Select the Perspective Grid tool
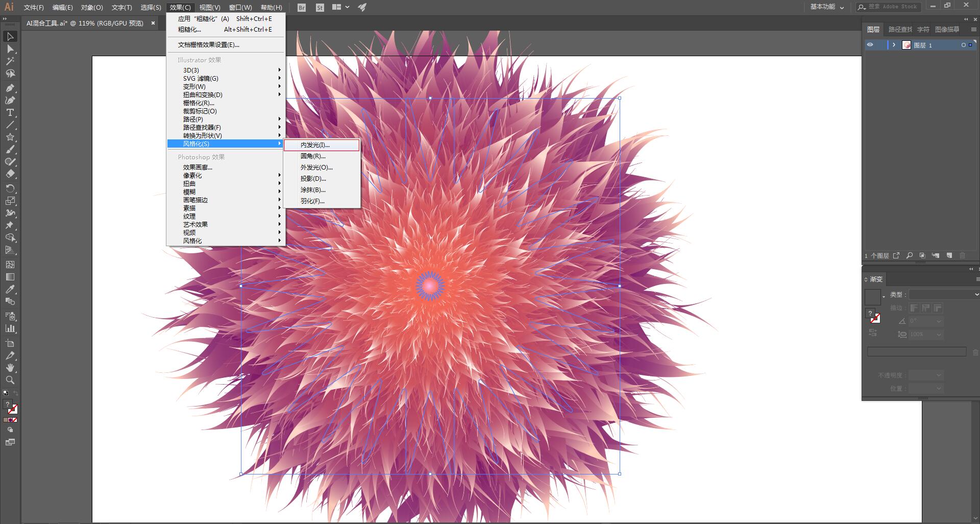Screen dimensions: 980x524 (10, 250)
